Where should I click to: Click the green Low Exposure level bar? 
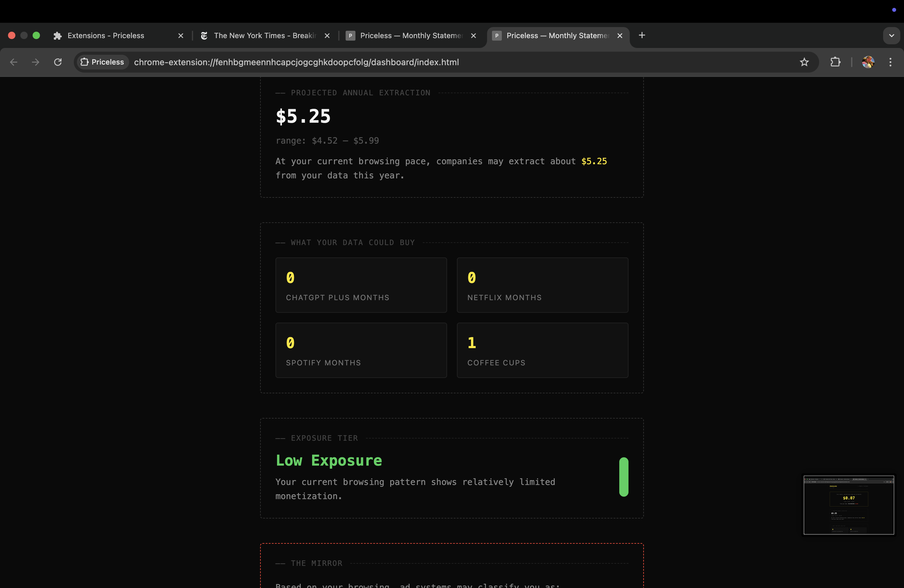[x=624, y=476]
